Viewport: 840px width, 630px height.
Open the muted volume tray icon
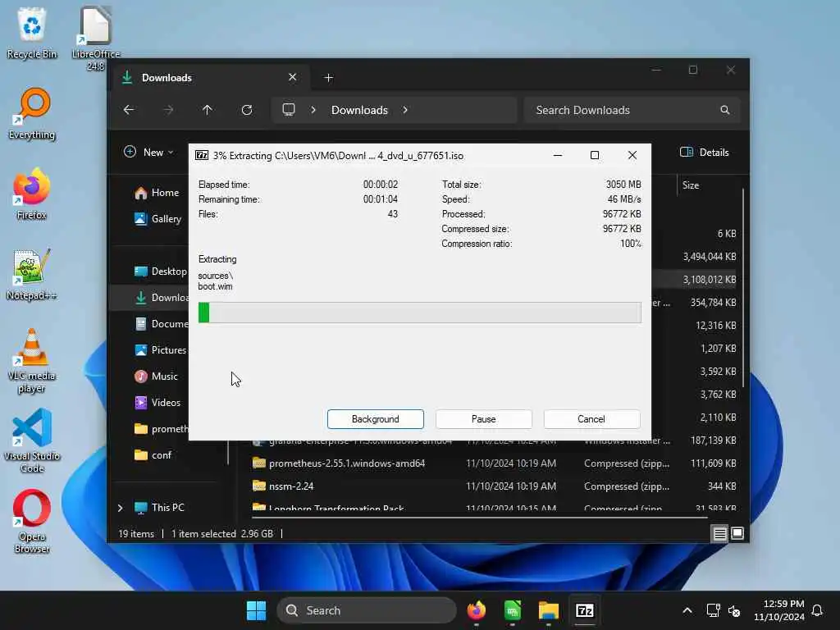pos(734,610)
